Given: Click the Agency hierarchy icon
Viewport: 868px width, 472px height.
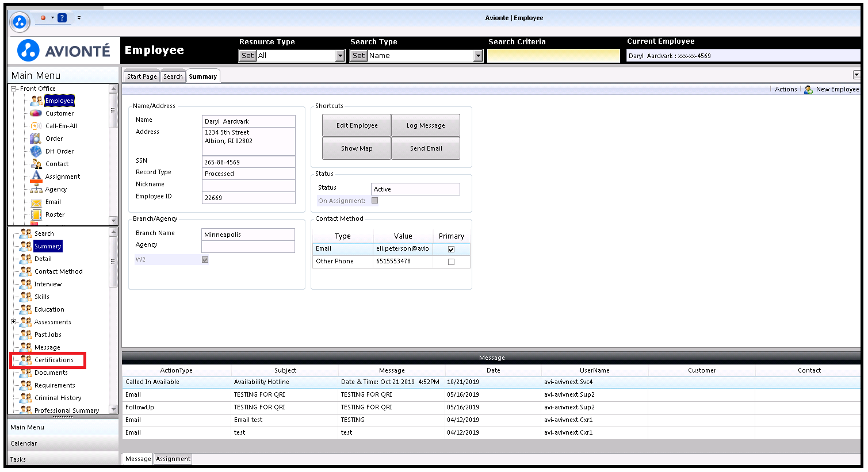Looking at the screenshot, I should tap(36, 189).
